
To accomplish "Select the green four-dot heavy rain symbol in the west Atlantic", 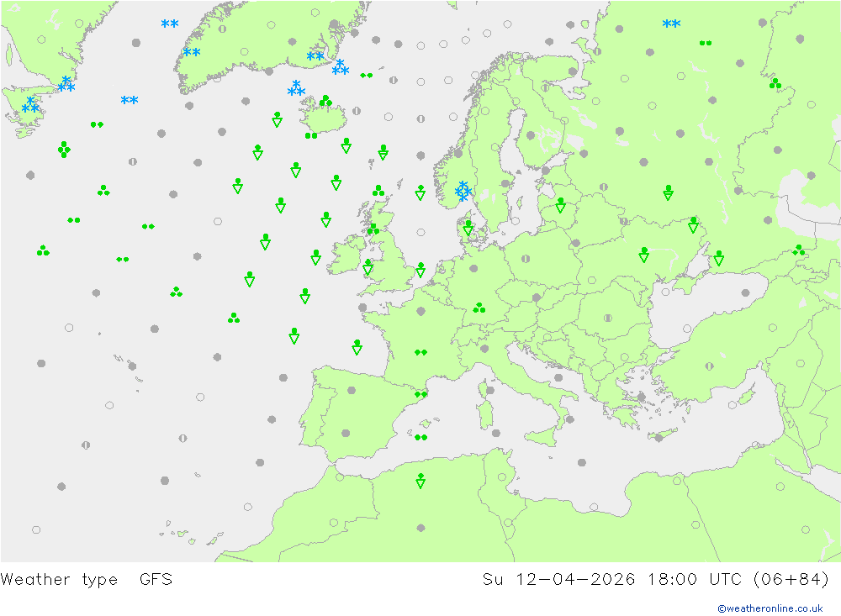I will point(64,149).
